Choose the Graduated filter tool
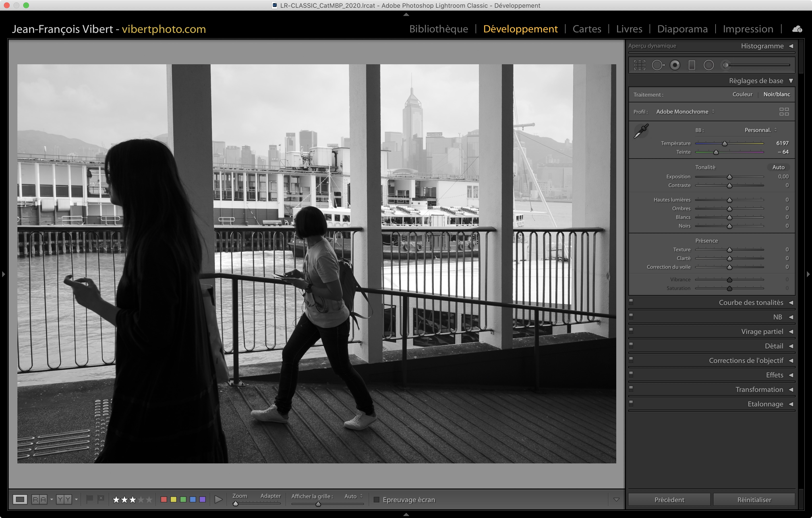 tap(692, 65)
